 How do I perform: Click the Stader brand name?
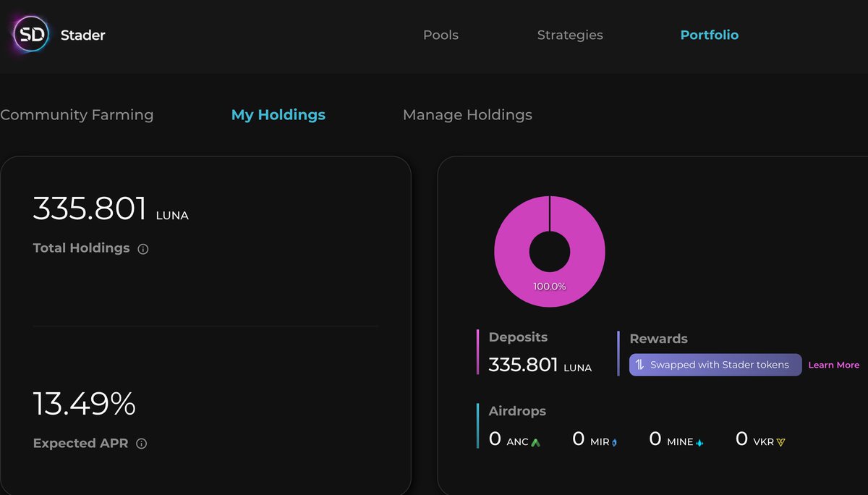click(x=83, y=35)
